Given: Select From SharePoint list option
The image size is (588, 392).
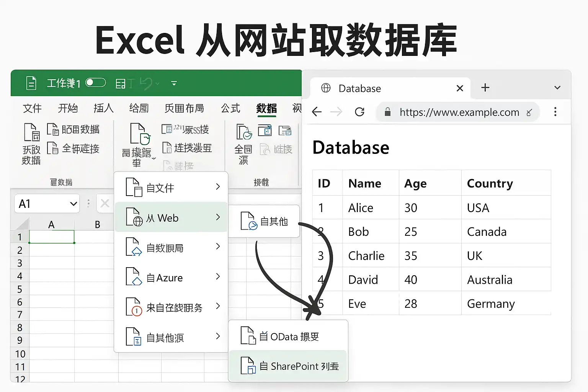Looking at the screenshot, I should point(288,366).
